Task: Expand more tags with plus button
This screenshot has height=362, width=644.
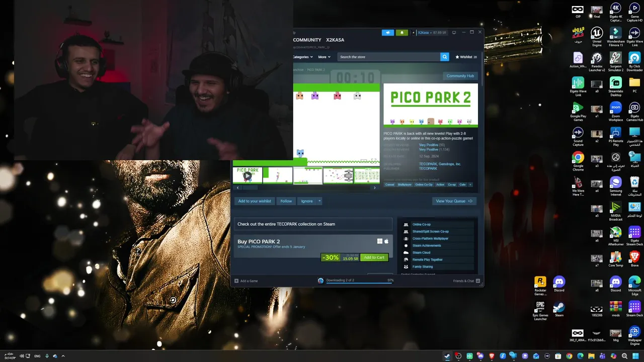Action: coord(470,185)
